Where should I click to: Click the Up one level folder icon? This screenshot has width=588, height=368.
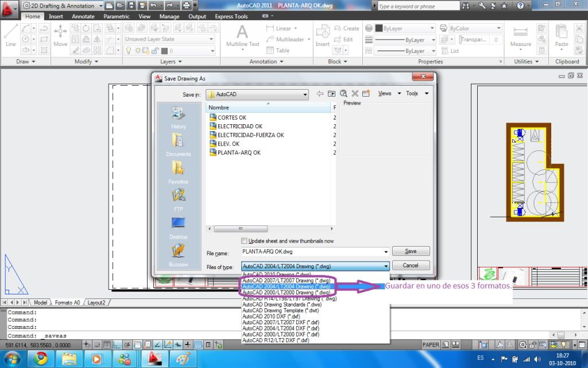click(x=331, y=94)
